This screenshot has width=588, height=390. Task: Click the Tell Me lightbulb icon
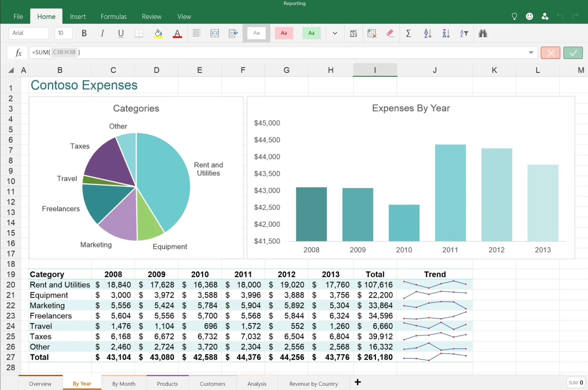(514, 16)
